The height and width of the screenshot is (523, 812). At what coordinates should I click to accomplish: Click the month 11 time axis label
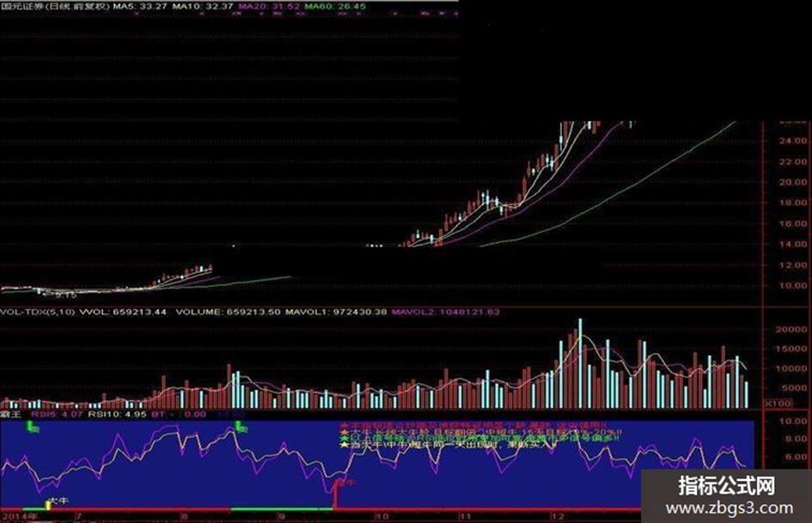click(465, 517)
